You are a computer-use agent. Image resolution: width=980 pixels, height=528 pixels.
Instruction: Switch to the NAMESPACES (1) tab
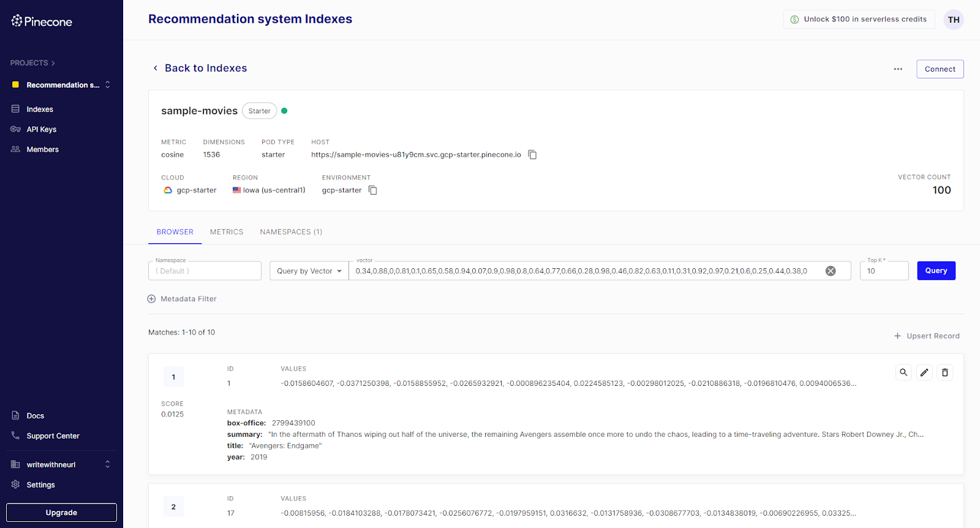(x=291, y=232)
